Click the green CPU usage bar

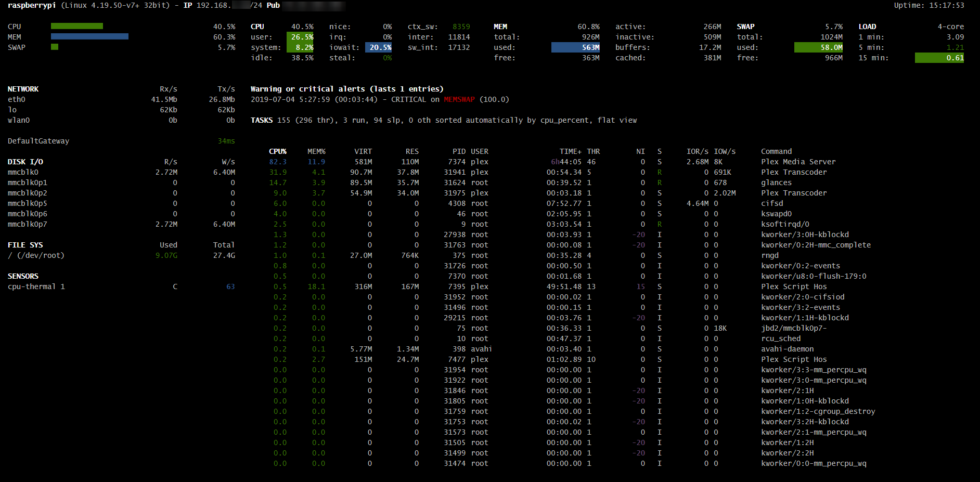[77, 26]
